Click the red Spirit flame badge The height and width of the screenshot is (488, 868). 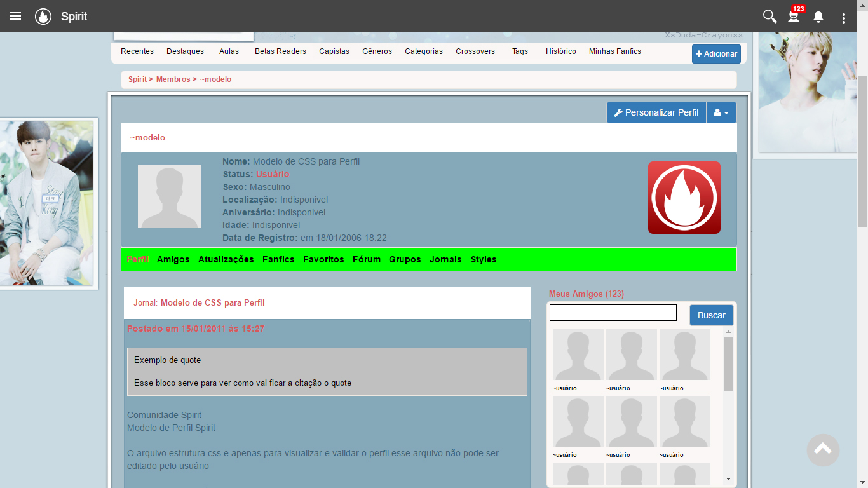coord(684,198)
